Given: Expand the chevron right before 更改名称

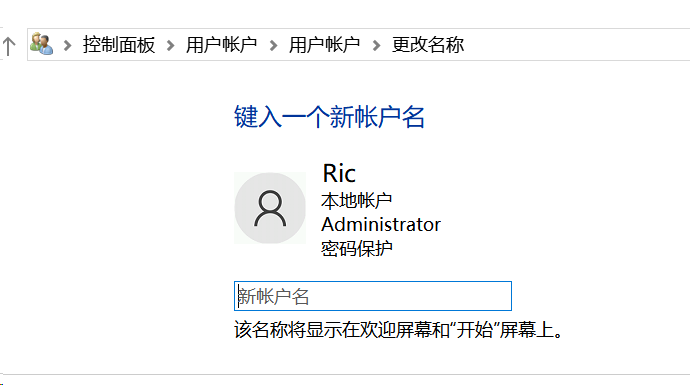Looking at the screenshot, I should click(376, 45).
